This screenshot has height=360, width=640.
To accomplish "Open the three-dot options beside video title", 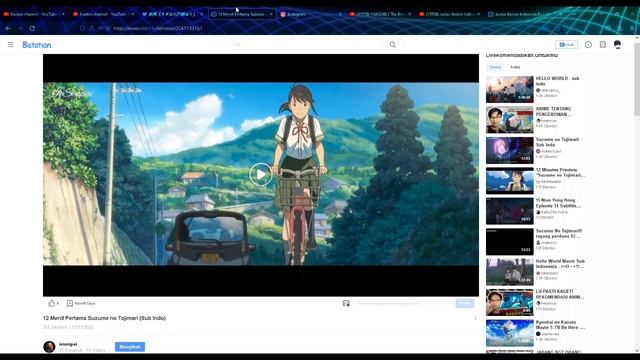I will click(x=476, y=318).
